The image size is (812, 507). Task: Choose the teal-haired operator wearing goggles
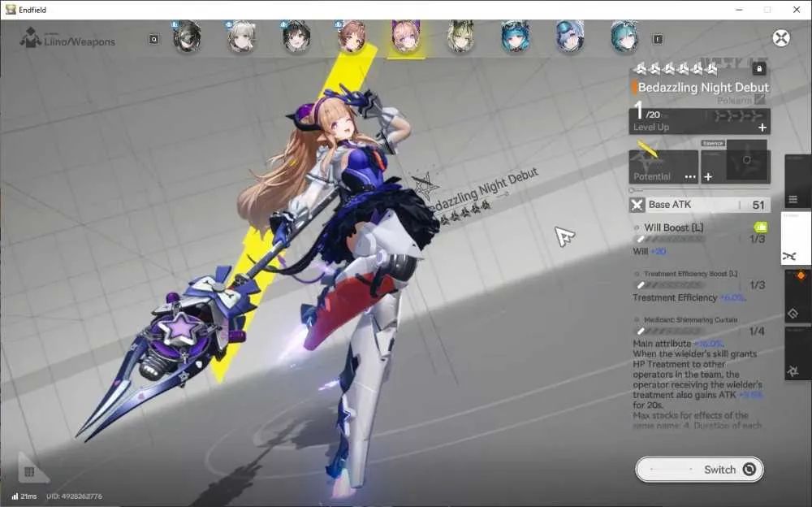point(516,37)
